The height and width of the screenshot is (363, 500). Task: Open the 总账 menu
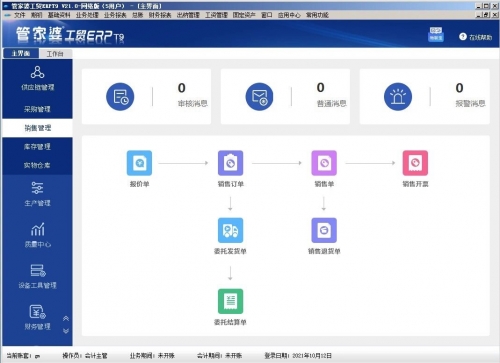137,15
